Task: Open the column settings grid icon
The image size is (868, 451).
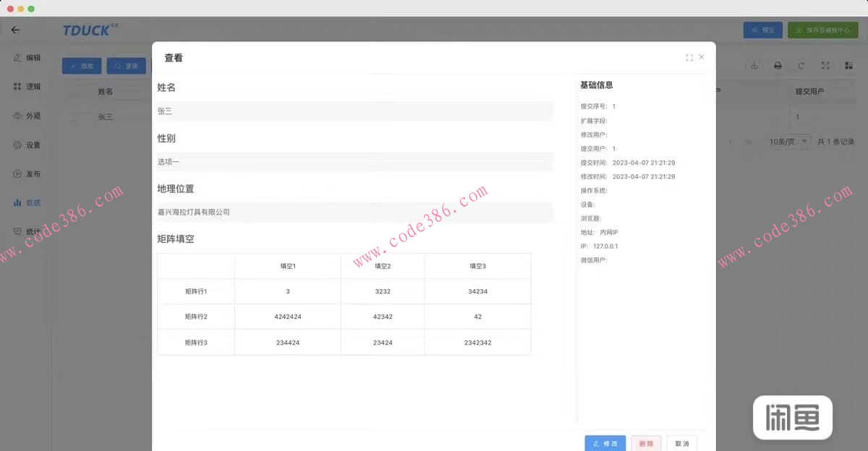Action: pos(848,66)
